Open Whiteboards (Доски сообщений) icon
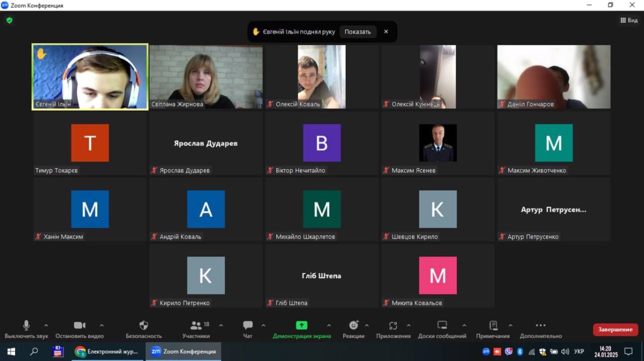 coord(442,326)
